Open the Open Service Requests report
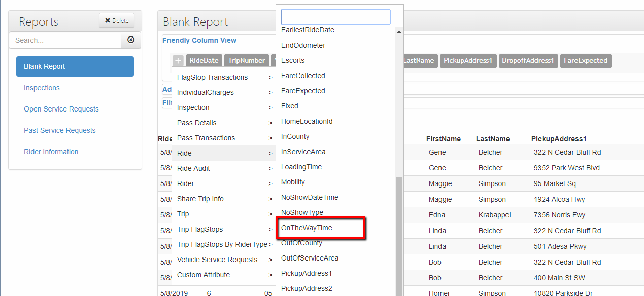The width and height of the screenshot is (644, 296). click(61, 109)
